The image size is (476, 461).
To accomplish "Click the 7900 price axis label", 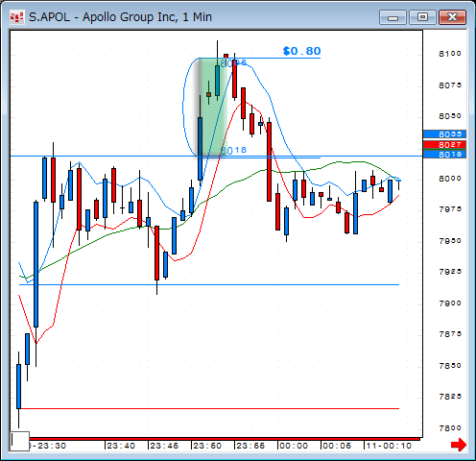I will pyautogui.click(x=450, y=303).
